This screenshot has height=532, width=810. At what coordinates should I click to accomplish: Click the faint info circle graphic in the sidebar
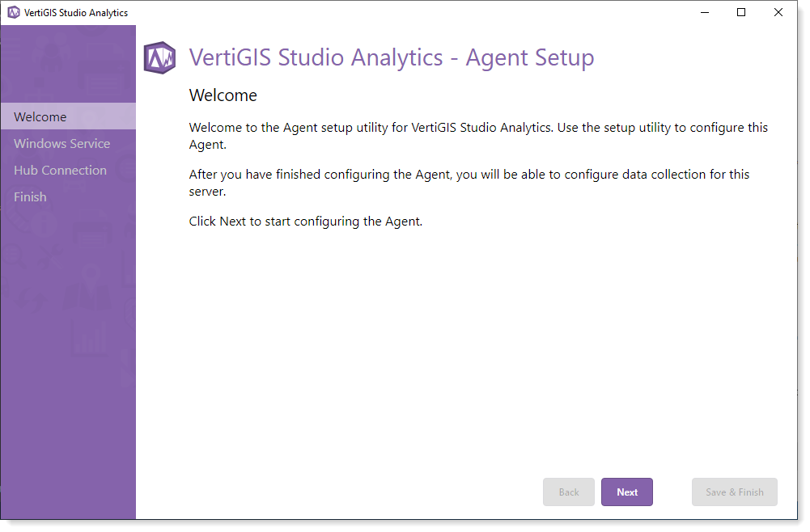(x=42, y=223)
